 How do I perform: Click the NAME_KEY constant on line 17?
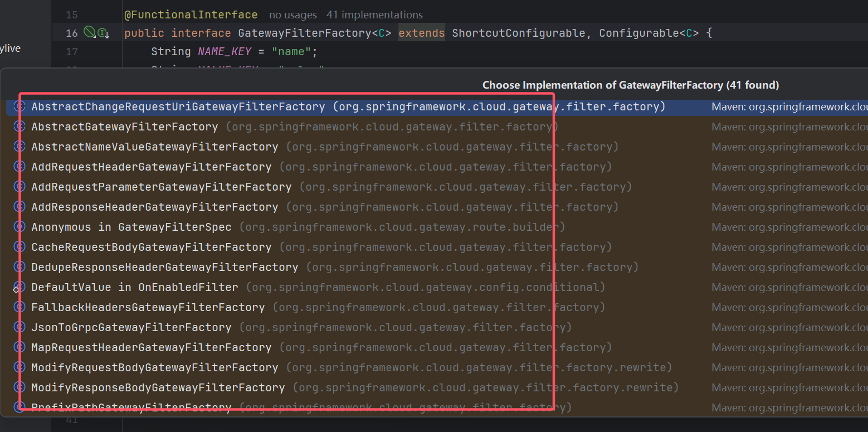click(224, 51)
